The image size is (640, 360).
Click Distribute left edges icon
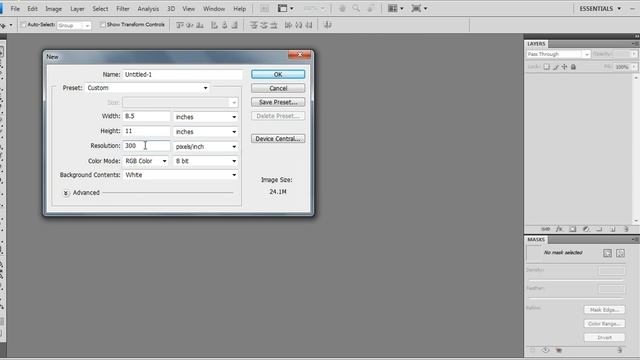point(288,25)
